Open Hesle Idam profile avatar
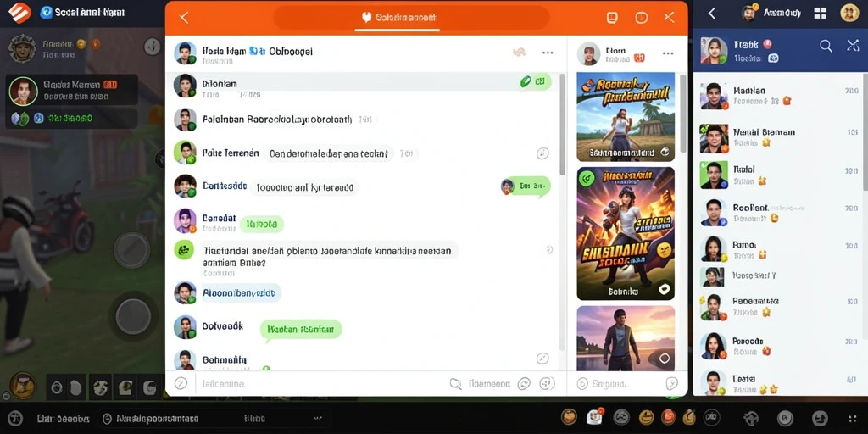 tap(185, 53)
